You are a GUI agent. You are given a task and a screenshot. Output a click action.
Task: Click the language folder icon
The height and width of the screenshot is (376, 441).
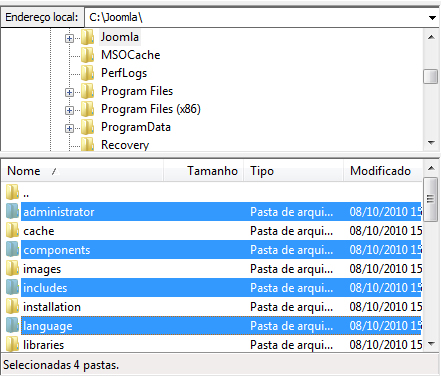(13, 325)
